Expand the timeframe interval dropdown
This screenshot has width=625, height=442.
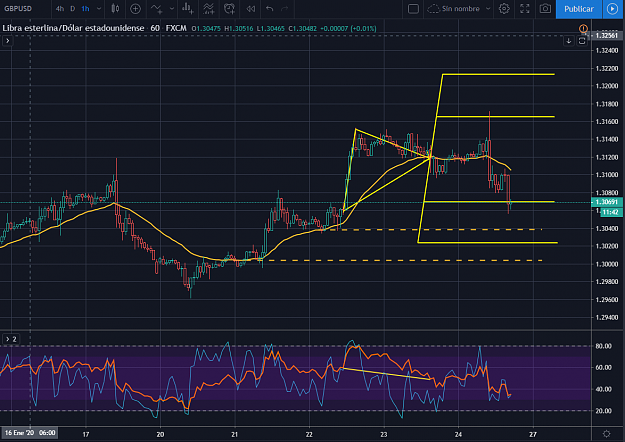[x=99, y=8]
